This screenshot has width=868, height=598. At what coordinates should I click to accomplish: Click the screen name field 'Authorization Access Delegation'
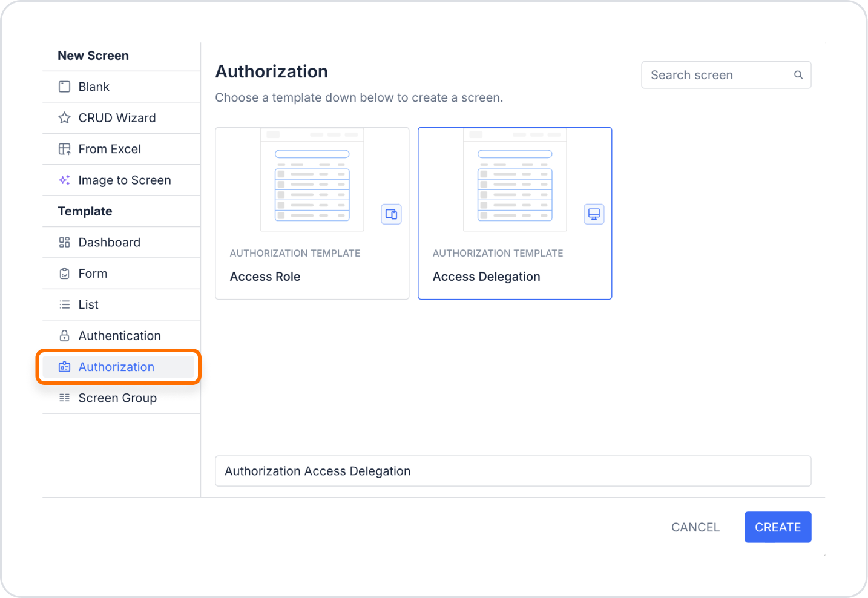click(x=513, y=471)
